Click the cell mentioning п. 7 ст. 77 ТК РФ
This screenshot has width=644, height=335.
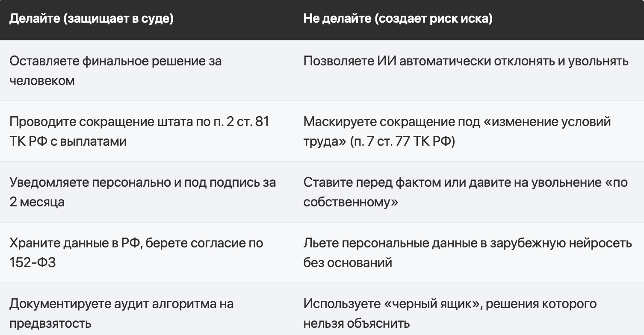click(469, 131)
